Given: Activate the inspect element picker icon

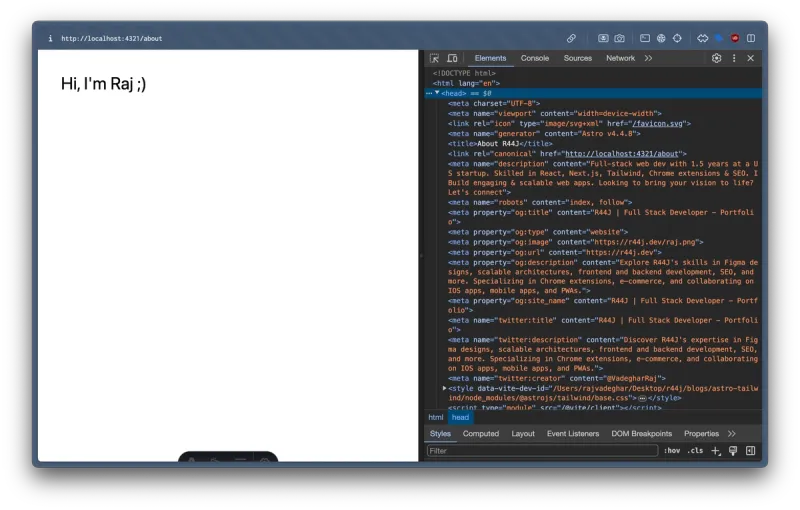Looking at the screenshot, I should click(434, 58).
